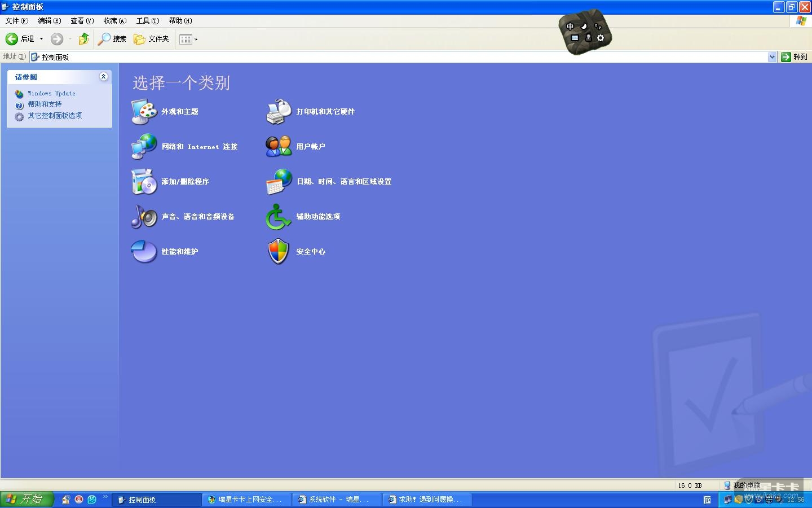Open the 收藏(A) menu
Viewport: 812px width, 508px height.
click(x=115, y=21)
